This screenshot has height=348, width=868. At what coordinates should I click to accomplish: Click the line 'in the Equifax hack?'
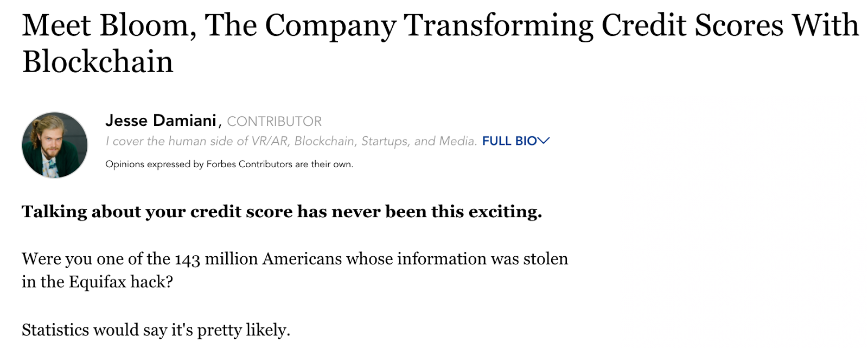click(x=97, y=282)
